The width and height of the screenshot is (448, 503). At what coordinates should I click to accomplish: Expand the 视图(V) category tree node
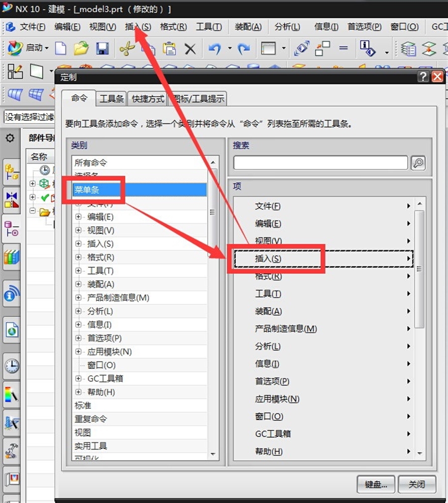(x=78, y=230)
